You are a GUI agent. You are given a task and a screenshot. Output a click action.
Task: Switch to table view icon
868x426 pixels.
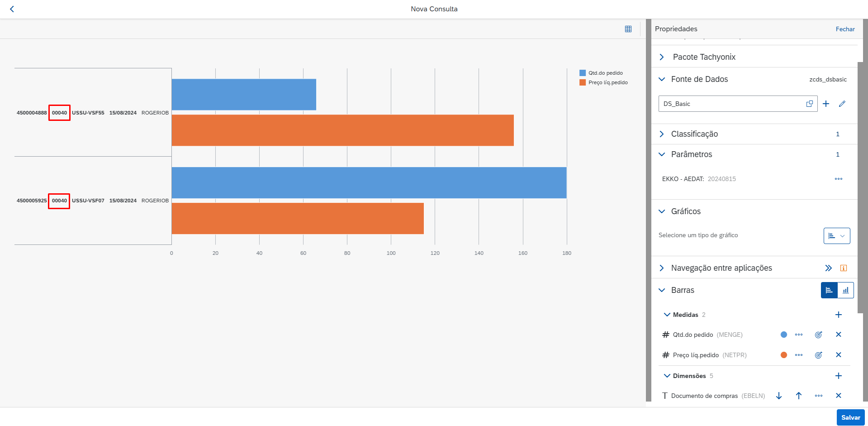(x=628, y=29)
